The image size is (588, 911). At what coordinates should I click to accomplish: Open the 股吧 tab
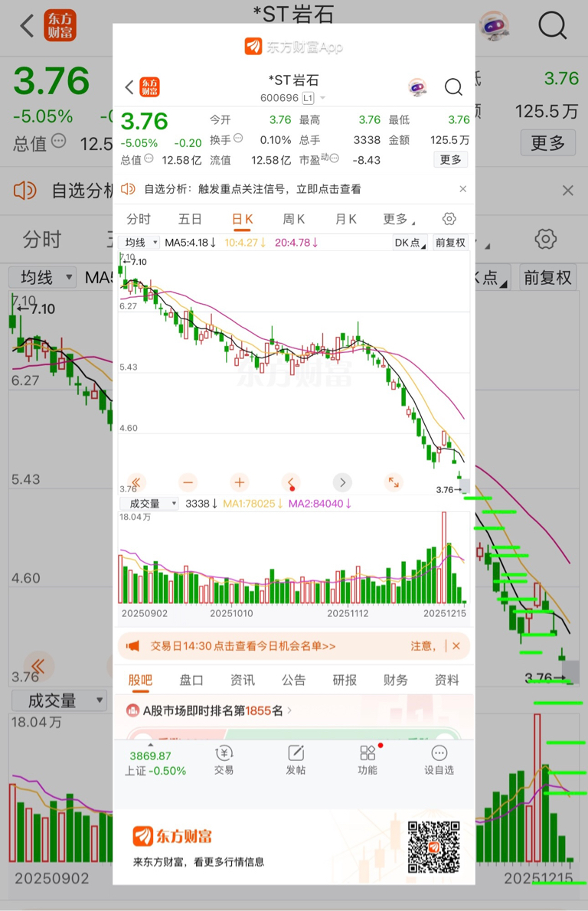tap(140, 680)
